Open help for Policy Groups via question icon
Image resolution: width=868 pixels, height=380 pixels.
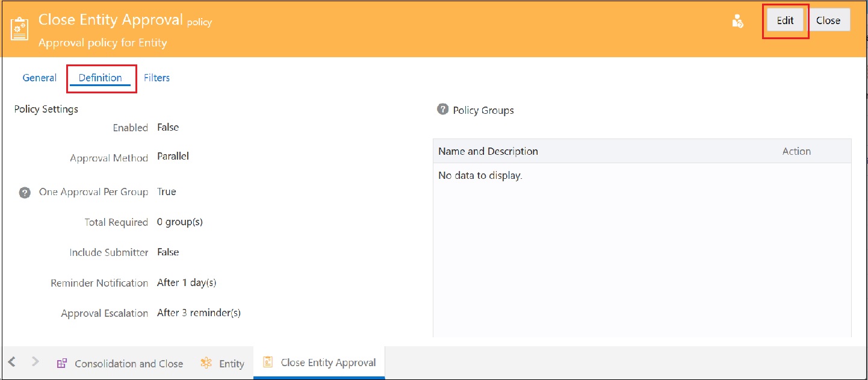click(444, 110)
